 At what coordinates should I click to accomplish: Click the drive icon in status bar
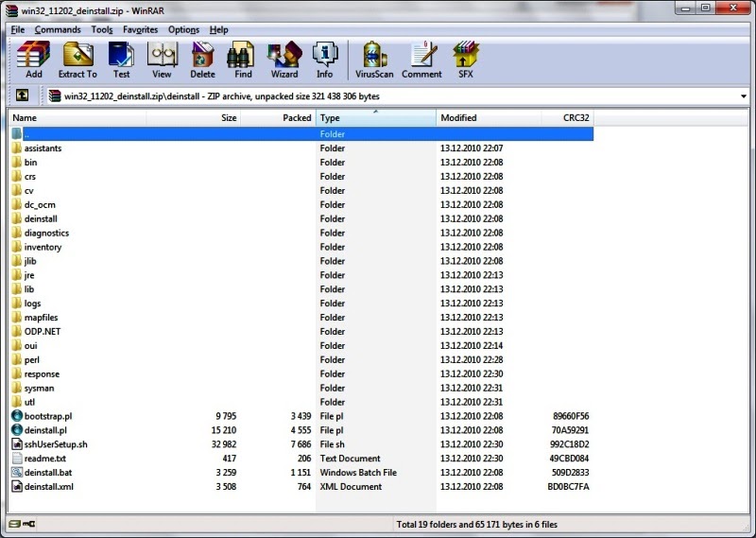pos(15,524)
